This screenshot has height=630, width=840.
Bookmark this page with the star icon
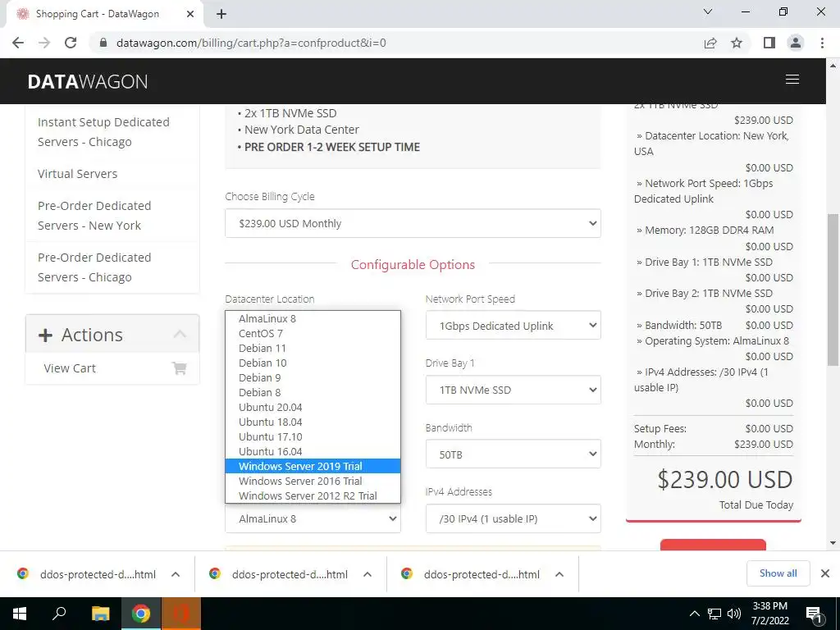[x=737, y=43]
